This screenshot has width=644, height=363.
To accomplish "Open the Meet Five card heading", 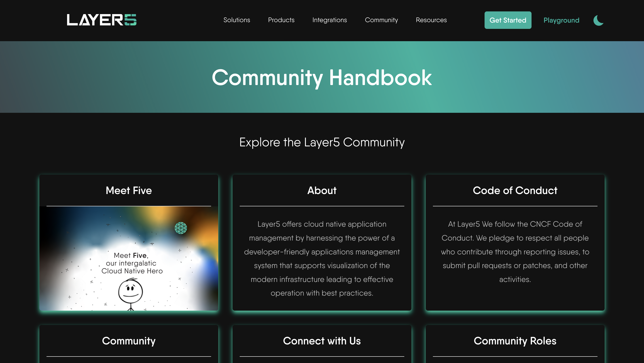I will [129, 190].
